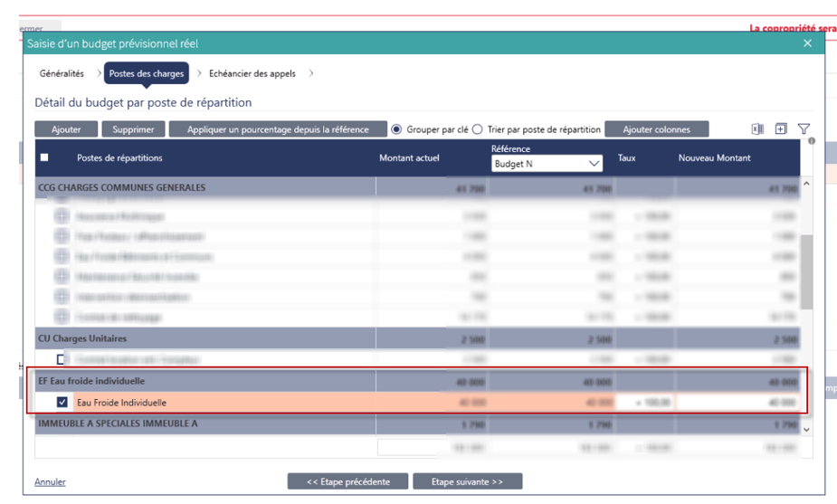Collapse the Immeuble A Speciales group header
837x504 pixels.
click(118, 423)
